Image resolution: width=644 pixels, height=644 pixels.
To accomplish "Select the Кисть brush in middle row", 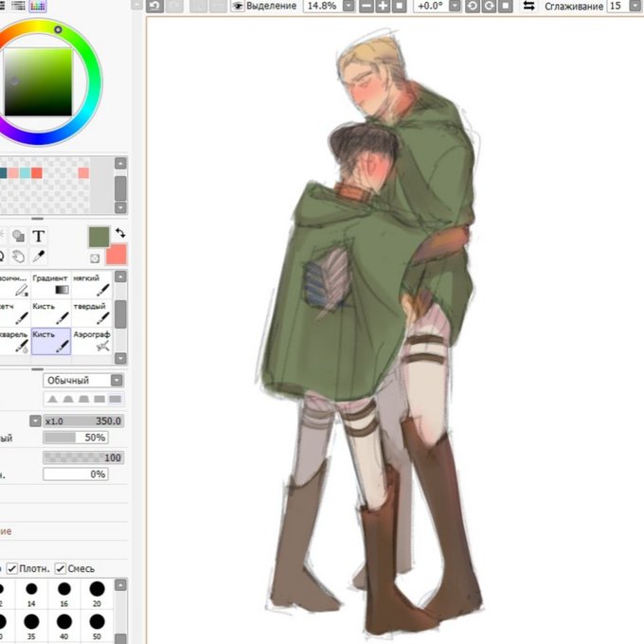I will tap(51, 313).
